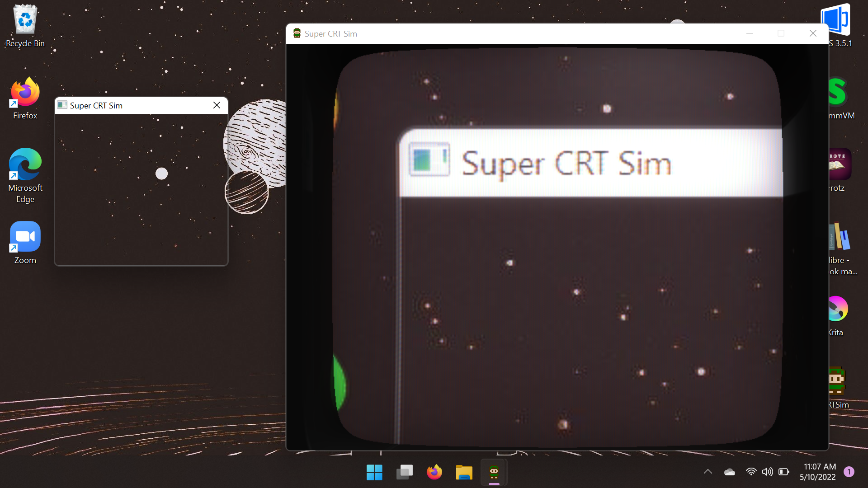Image resolution: width=868 pixels, height=488 pixels.
Task: Open the Microsoft Edge desktop shortcut
Action: point(25,176)
